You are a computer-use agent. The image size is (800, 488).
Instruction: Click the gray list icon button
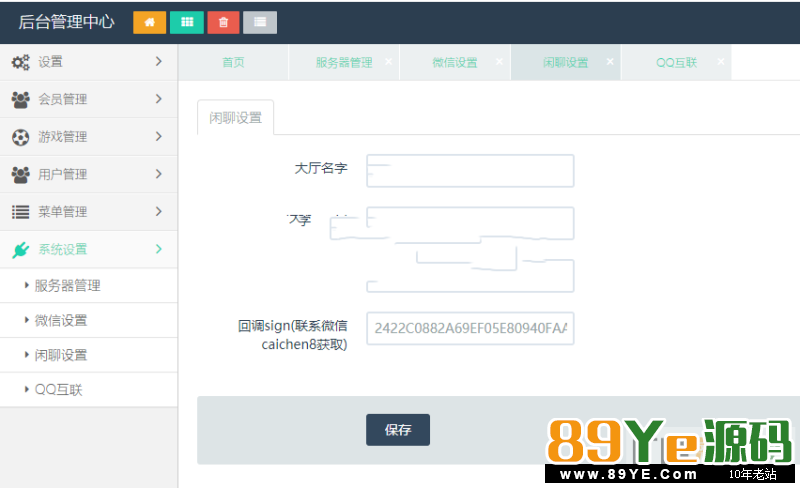click(260, 22)
